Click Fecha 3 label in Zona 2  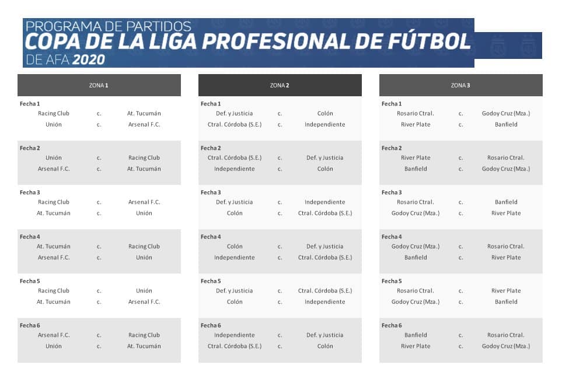click(211, 192)
